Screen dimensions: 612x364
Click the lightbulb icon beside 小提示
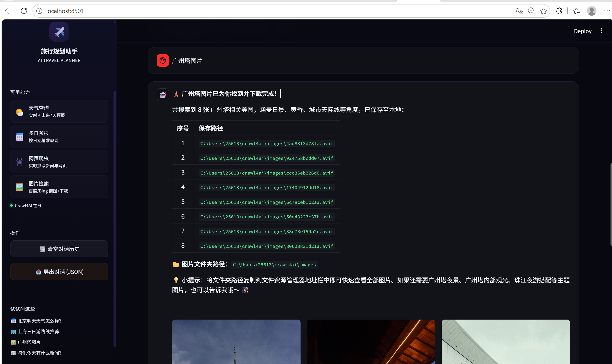pyautogui.click(x=176, y=280)
